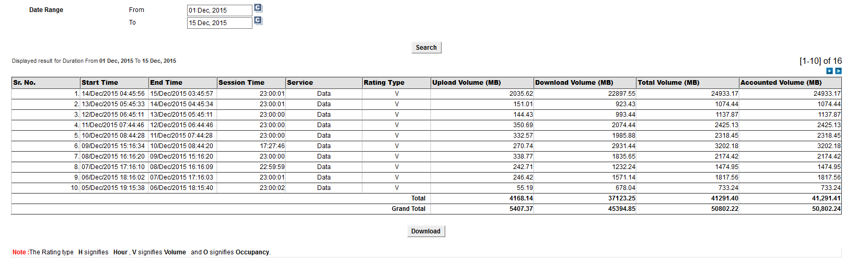This screenshot has height=258, width=868.
Task: Focus the To date input field
Action: [219, 23]
